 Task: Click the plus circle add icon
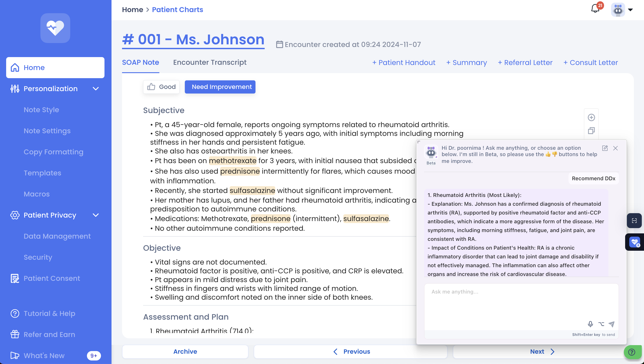591,117
